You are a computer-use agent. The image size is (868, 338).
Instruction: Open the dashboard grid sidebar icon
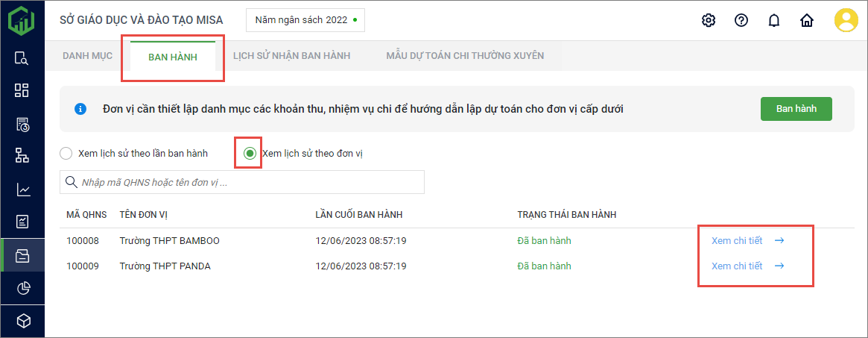tap(22, 90)
